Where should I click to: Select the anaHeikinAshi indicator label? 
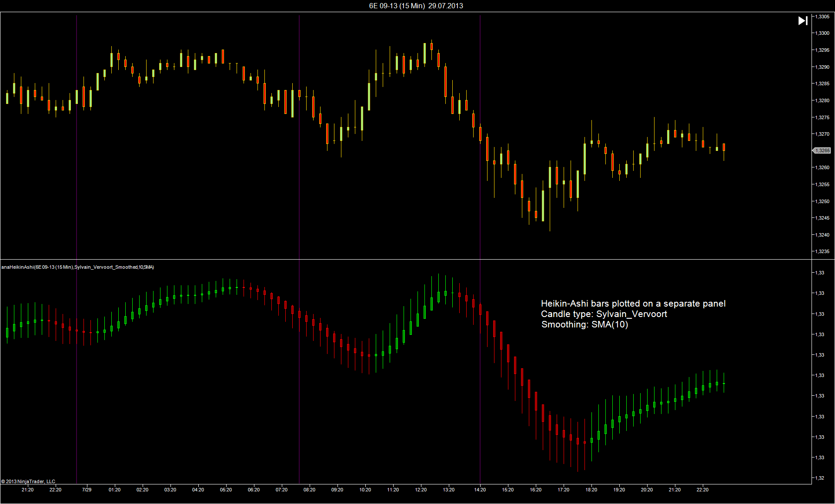77,267
